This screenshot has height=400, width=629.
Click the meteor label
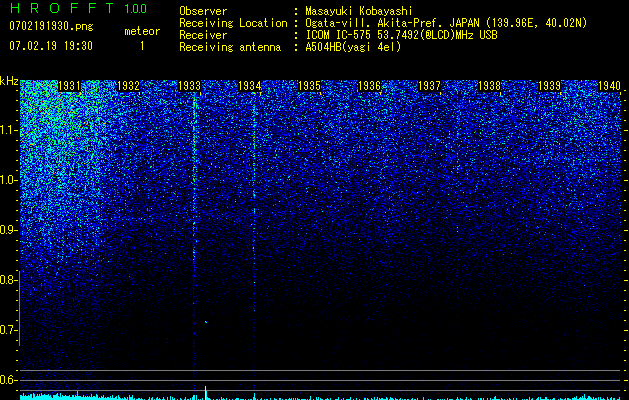(x=142, y=31)
